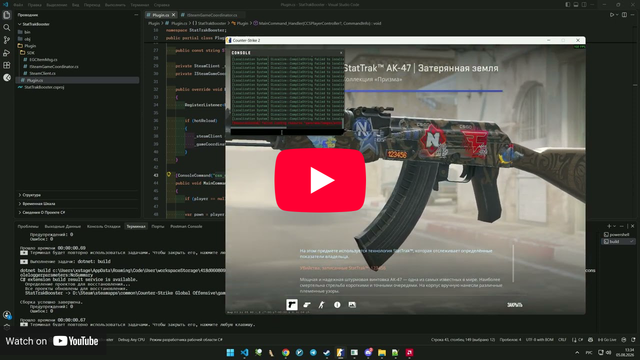640x360 pixels.
Task: Click the Go Live status bar button
Action: point(607,340)
